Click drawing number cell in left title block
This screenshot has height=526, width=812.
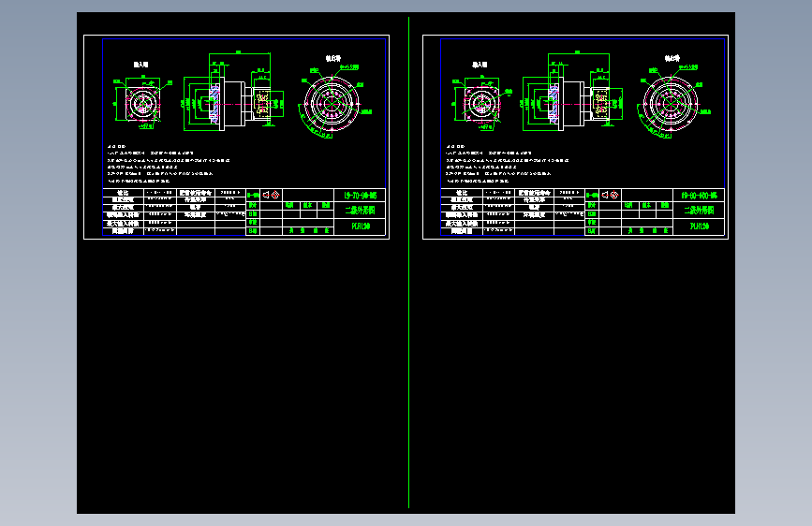click(x=360, y=196)
